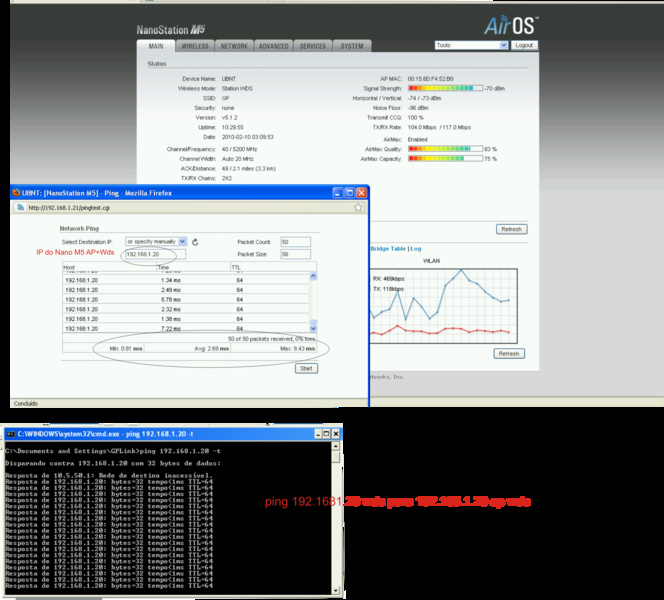Click the AP MAC address value

pyautogui.click(x=430, y=79)
